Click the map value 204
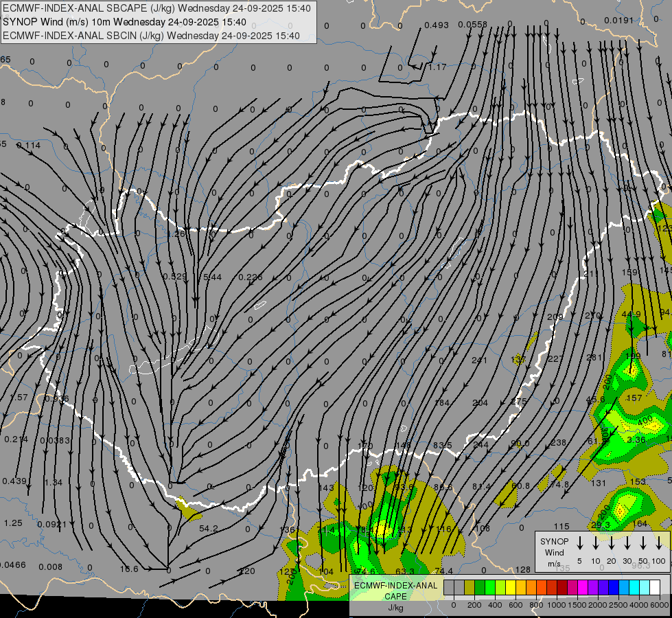 (x=480, y=402)
